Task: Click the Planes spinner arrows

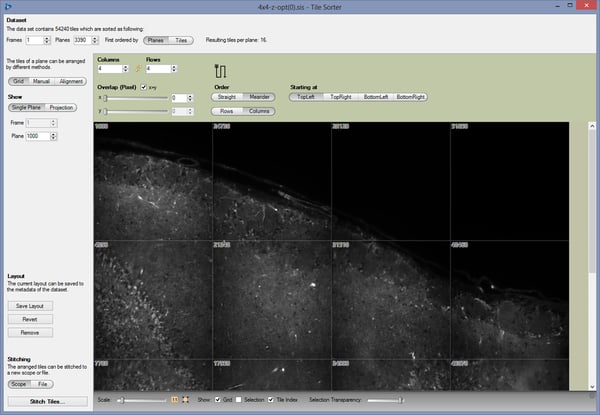Action: pyautogui.click(x=95, y=40)
